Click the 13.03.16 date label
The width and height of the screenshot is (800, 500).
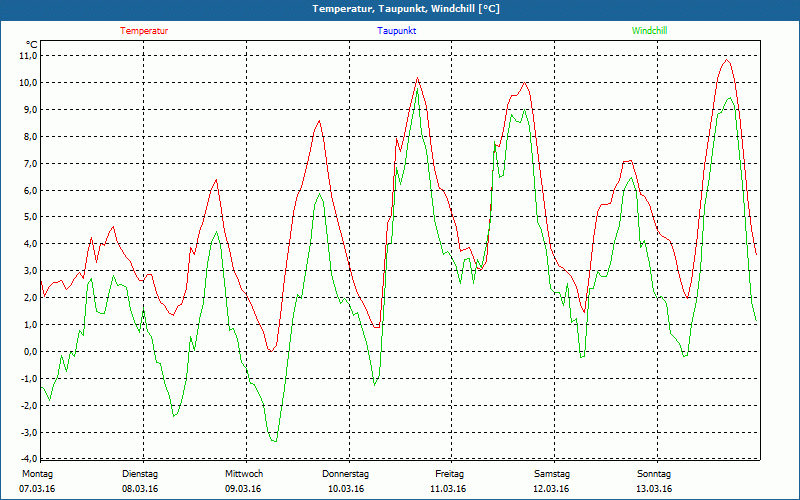point(654,489)
